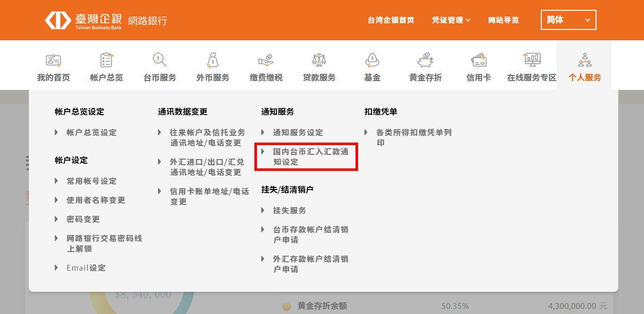Screen dimensions: 644x314
Task: Open the 在线服务专区 monitor icon
Action: 532,60
